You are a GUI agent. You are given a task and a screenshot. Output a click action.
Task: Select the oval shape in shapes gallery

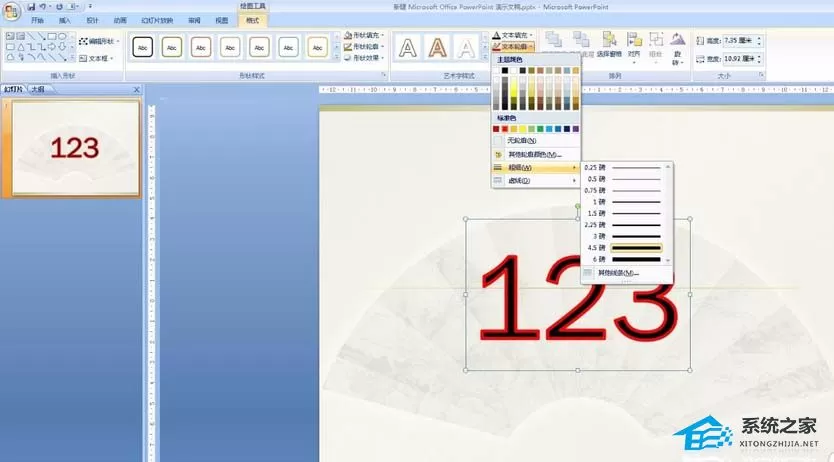pyautogui.click(x=62, y=36)
